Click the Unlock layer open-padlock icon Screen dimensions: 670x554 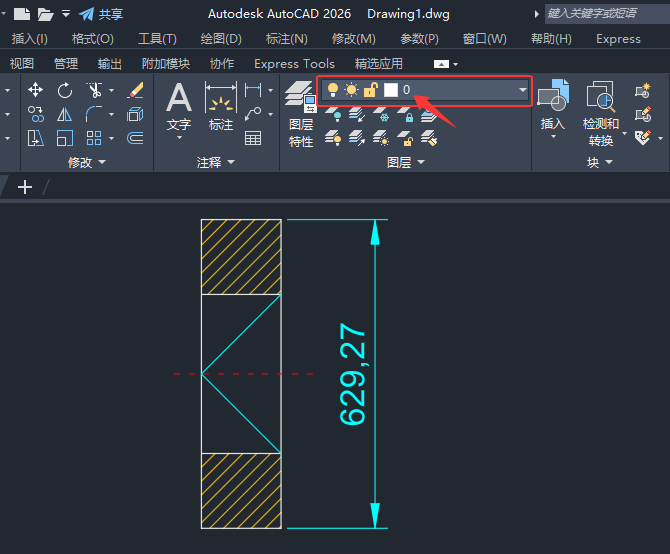pos(405,138)
